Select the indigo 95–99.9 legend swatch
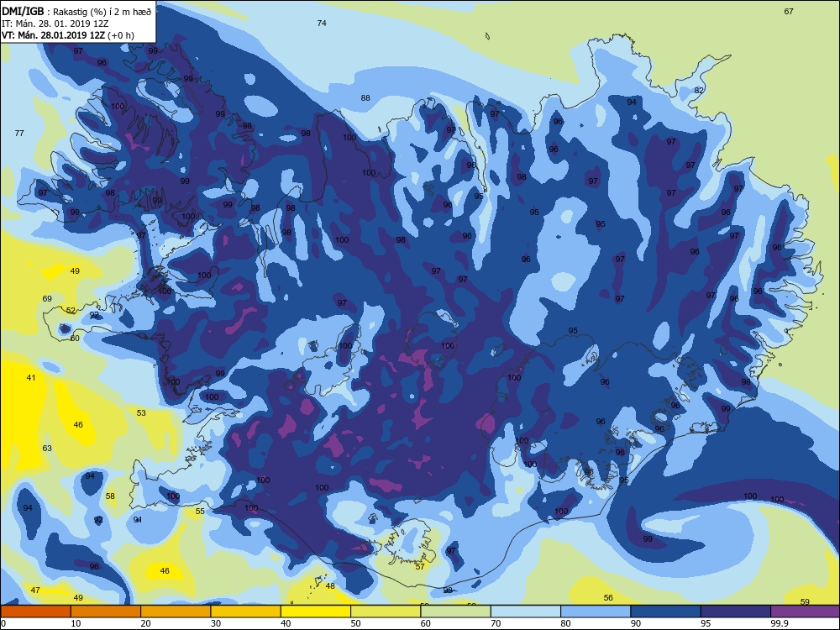840x630 pixels. pyautogui.click(x=736, y=612)
